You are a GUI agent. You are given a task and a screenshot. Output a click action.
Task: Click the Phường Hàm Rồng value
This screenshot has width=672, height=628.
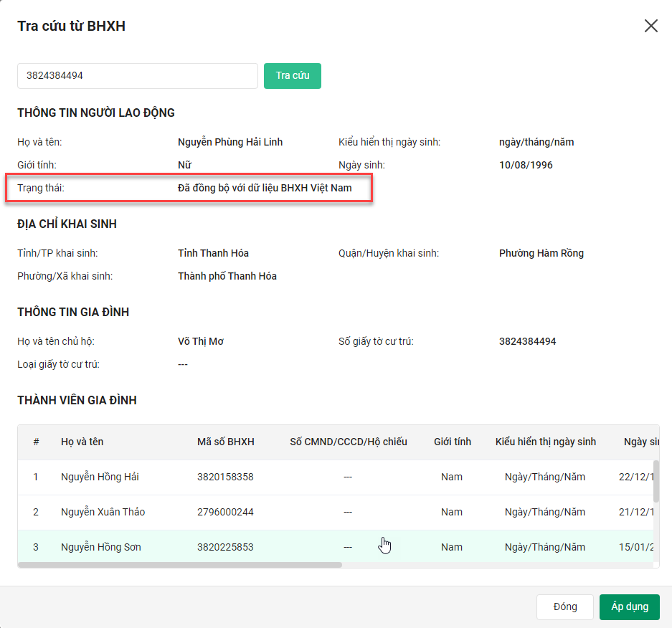pos(541,253)
